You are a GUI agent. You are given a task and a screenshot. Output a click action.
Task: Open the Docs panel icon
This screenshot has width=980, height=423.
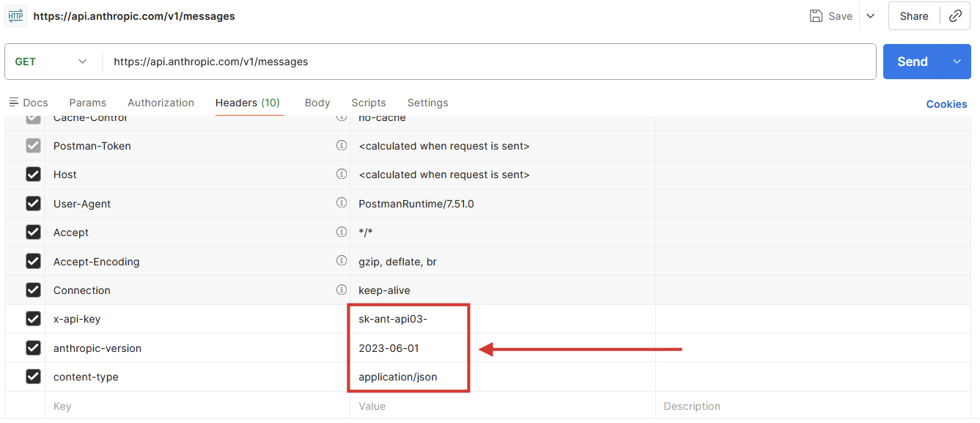coord(12,103)
